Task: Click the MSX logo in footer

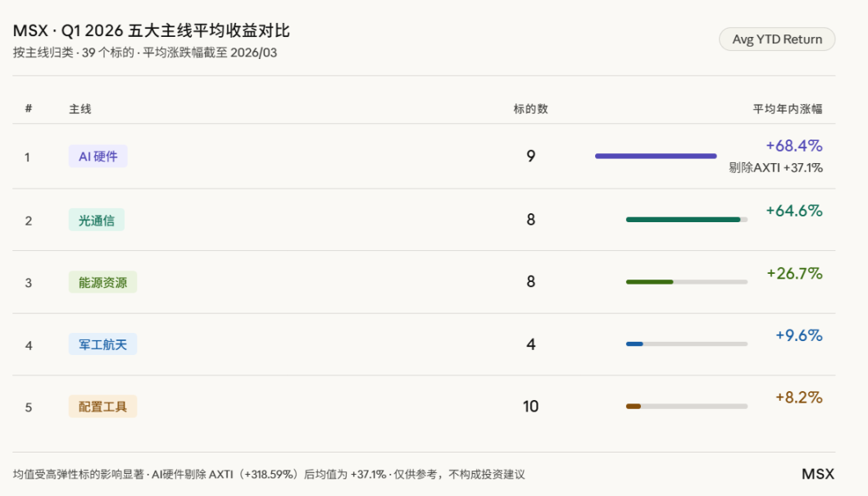Action: pyautogui.click(x=817, y=474)
